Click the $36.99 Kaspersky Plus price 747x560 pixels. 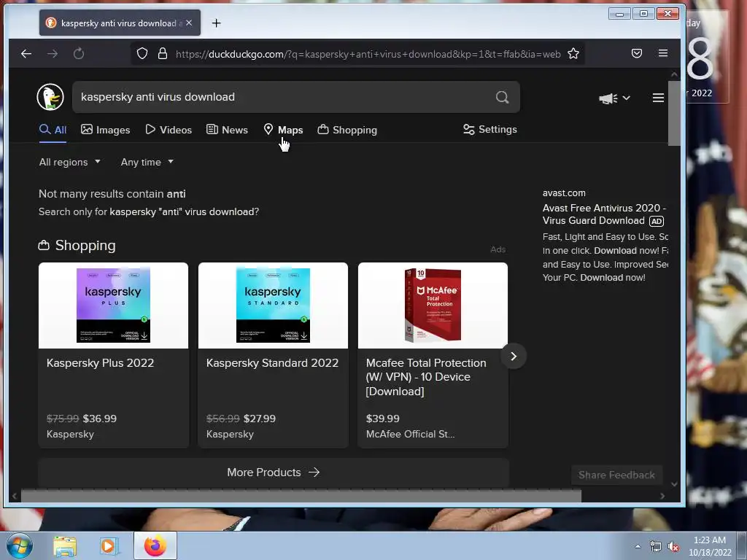coord(99,419)
